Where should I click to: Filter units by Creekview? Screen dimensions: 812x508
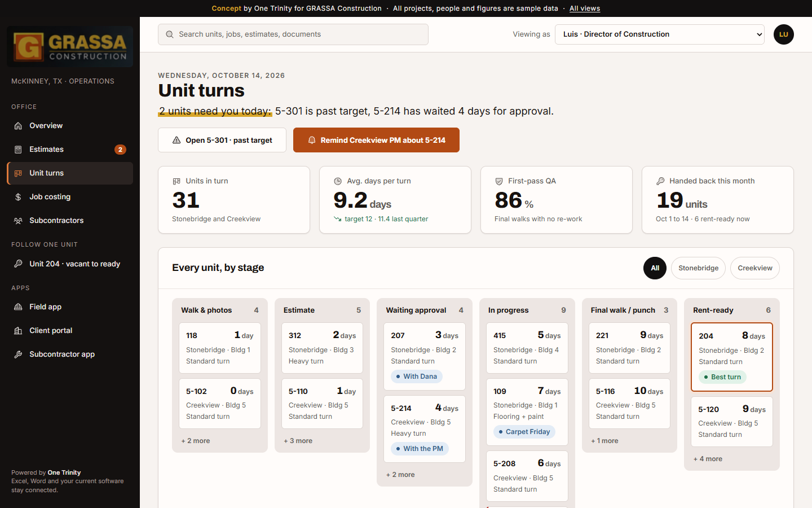click(x=755, y=268)
